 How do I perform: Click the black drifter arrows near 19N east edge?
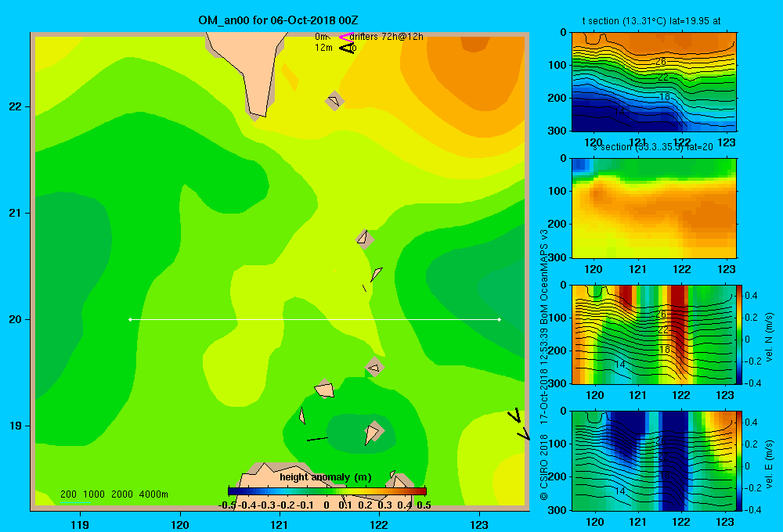tap(519, 424)
